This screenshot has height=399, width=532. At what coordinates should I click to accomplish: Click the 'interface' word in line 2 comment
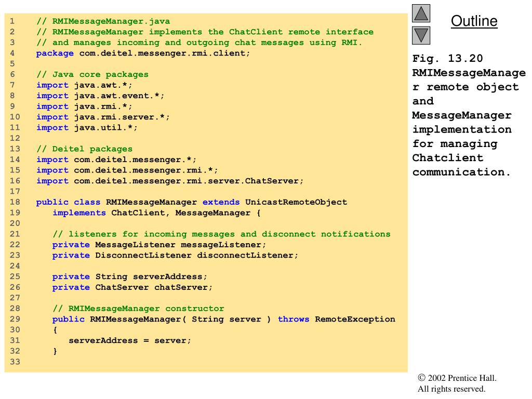(350, 32)
